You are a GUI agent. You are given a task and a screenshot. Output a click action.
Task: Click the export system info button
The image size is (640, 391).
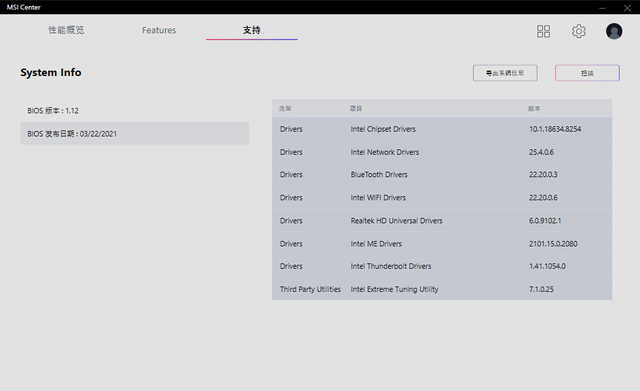505,73
